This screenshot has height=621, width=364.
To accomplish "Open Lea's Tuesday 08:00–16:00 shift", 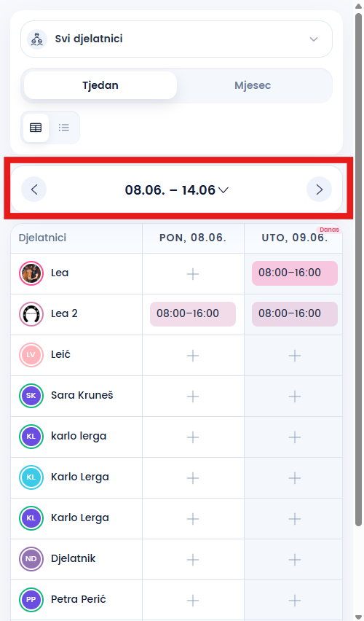I will [x=295, y=273].
